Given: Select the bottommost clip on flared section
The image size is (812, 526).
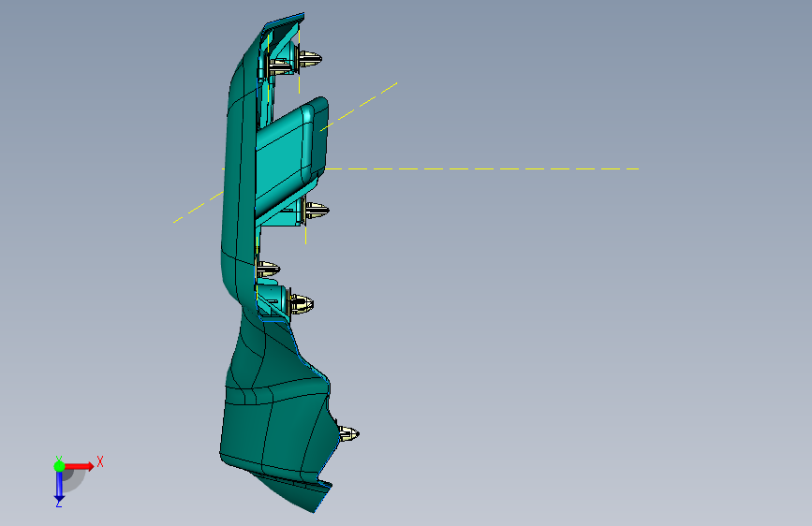Looking at the screenshot, I should point(348,433).
